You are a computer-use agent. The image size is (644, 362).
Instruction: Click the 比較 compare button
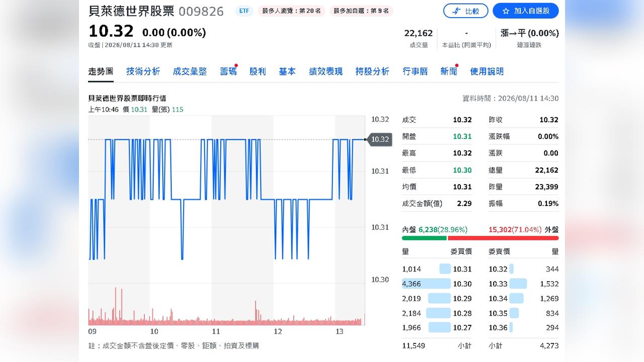click(x=465, y=11)
